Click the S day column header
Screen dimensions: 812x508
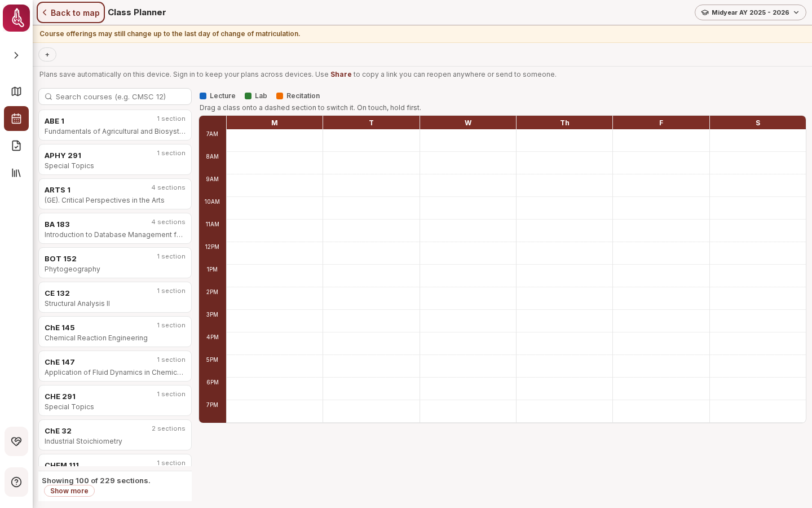click(x=758, y=122)
